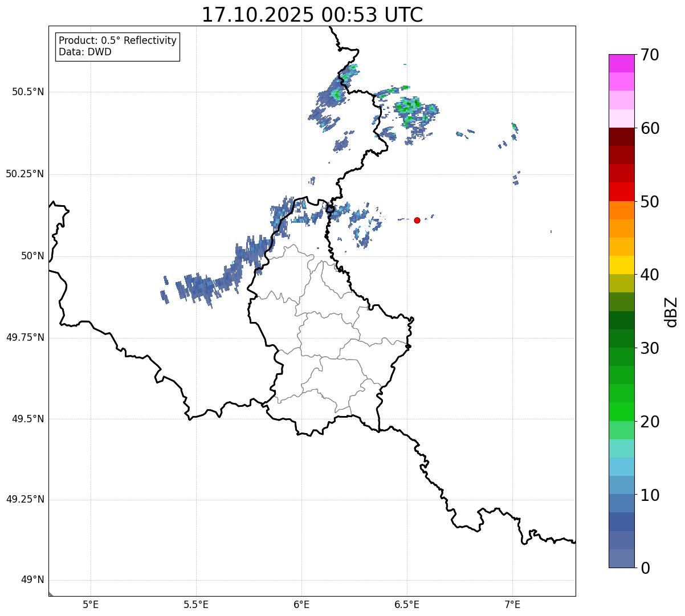Click the 50.5°N latitude label
The image size is (685, 616).
[x=28, y=92]
